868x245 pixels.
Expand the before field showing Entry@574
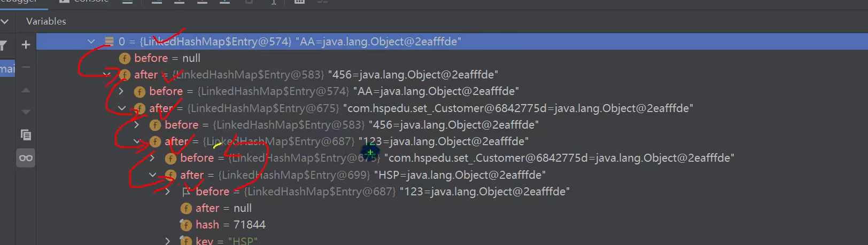pos(121,91)
